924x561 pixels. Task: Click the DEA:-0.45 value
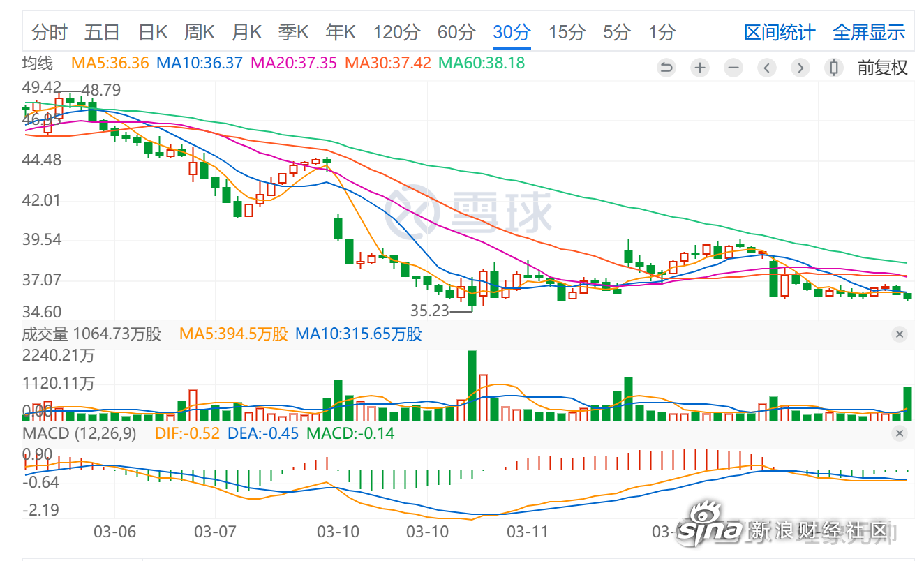tap(262, 433)
